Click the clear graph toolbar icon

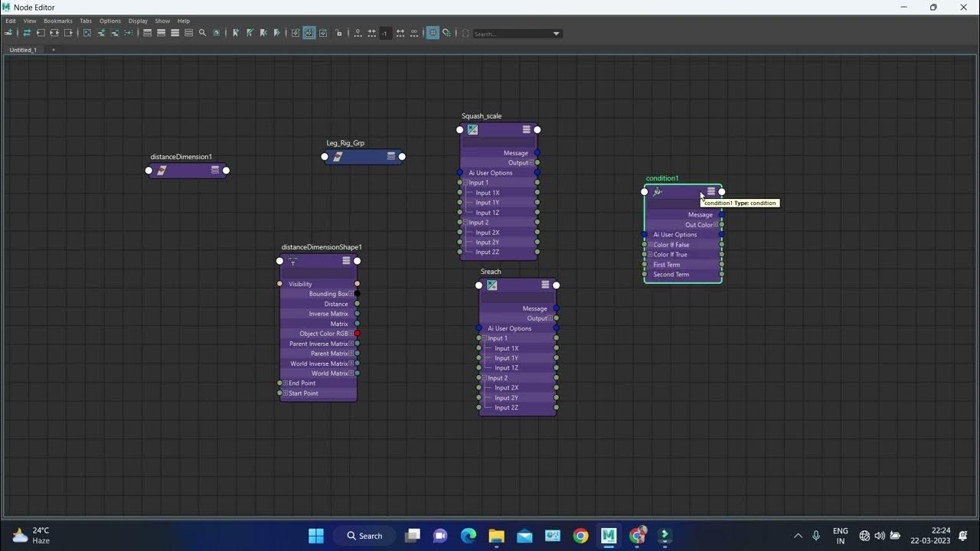[x=87, y=33]
